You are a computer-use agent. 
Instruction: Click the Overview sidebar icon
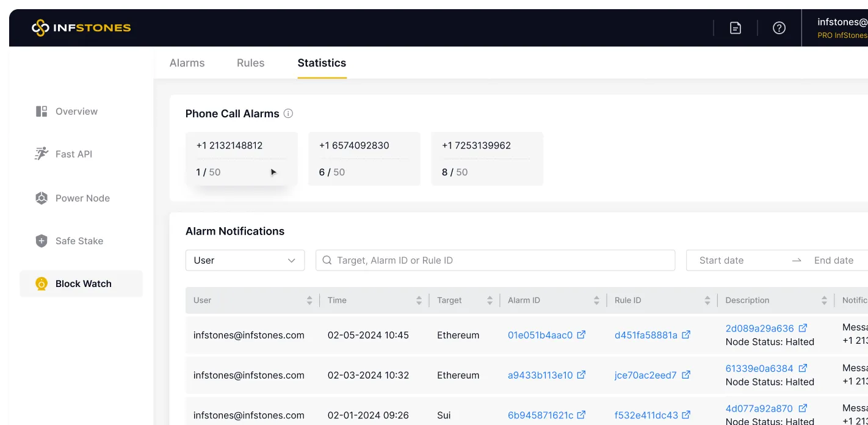coord(42,111)
